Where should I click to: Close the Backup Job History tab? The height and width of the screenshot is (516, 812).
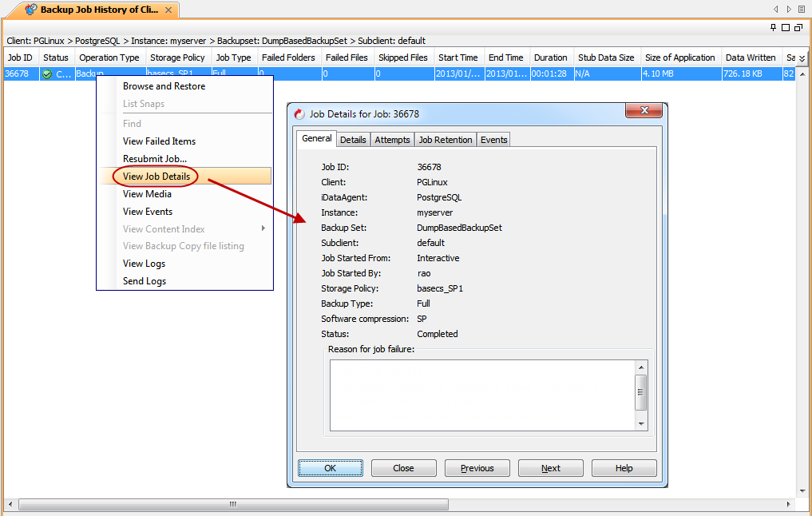click(x=168, y=10)
